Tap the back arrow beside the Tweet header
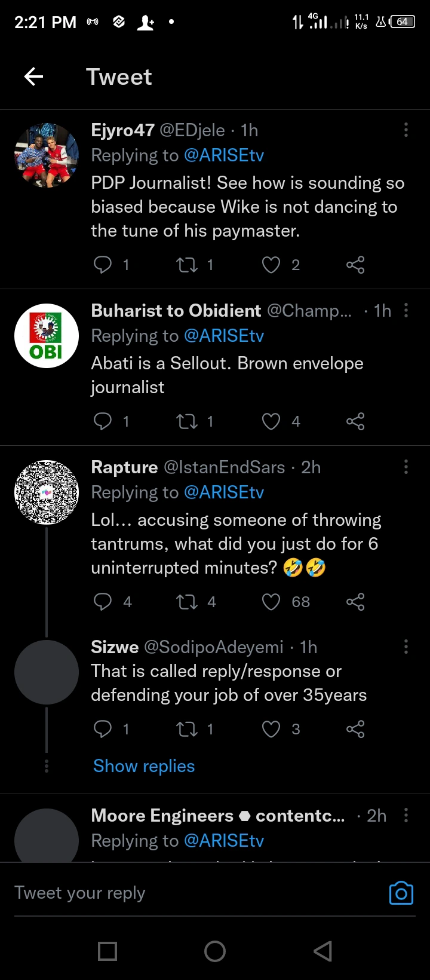 click(34, 76)
